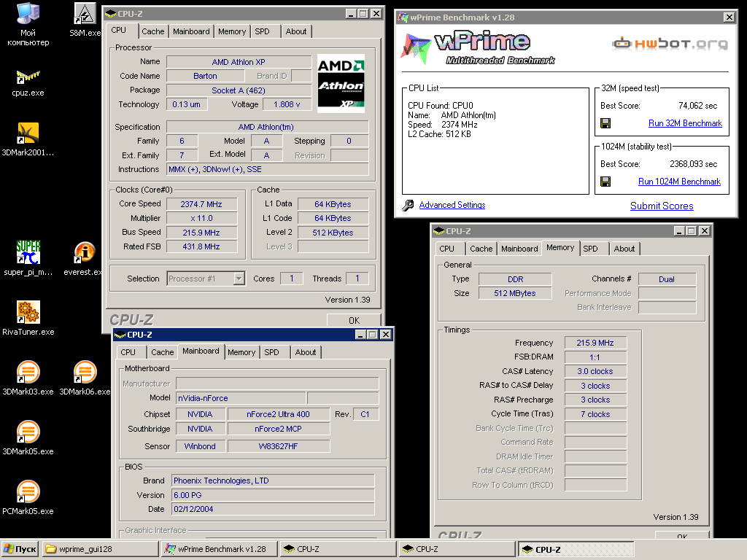
Task: Click Submit Scores link
Action: tap(662, 206)
